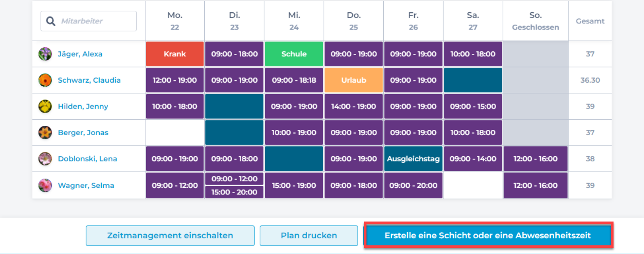The image size is (644, 254).
Task: Open Wagner, Selma employee link
Action: pos(86,185)
